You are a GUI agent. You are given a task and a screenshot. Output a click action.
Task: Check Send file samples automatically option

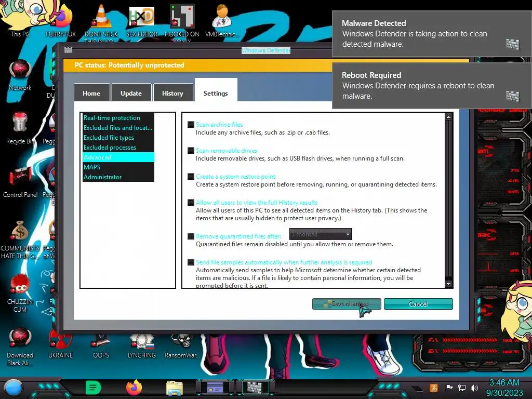(x=191, y=262)
